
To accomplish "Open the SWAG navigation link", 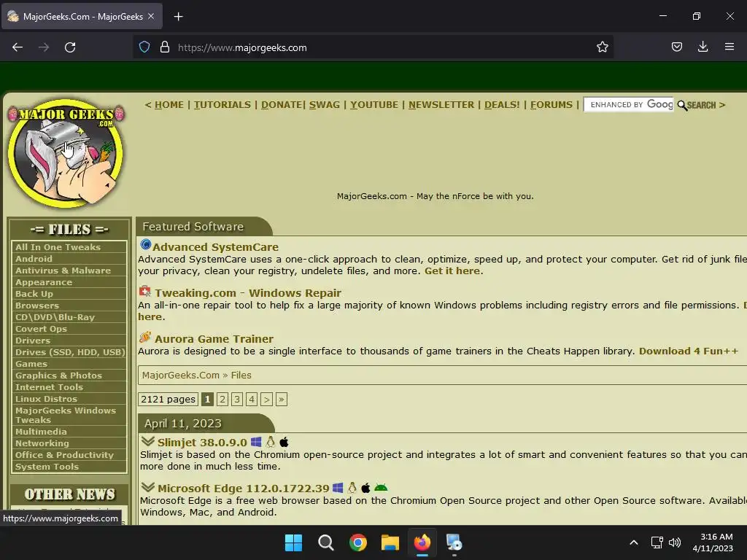I will coord(325,105).
